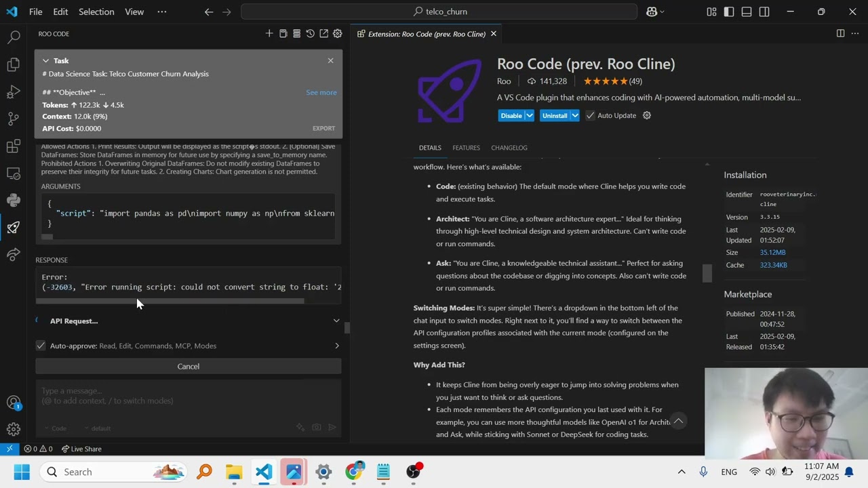Click the message input field
868x488 pixels.
tap(189, 400)
